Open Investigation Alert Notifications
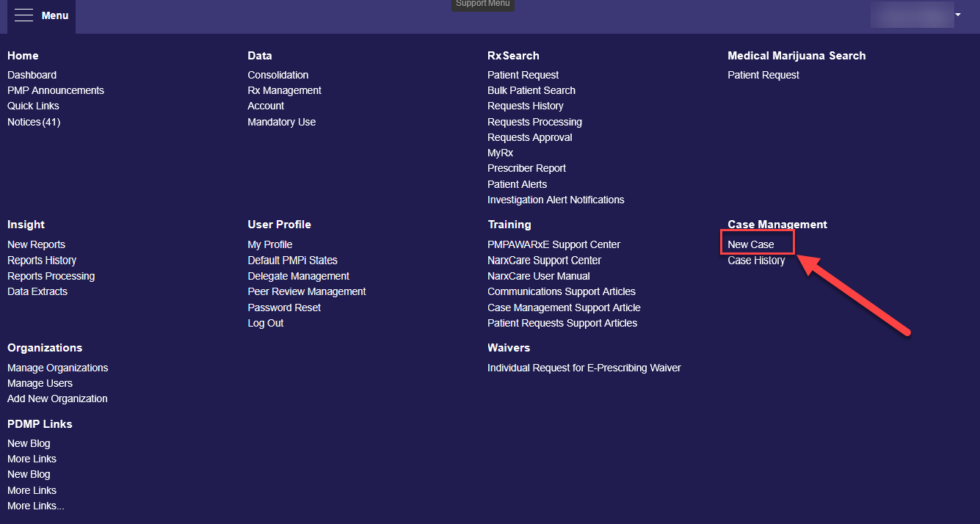Screen dimensions: 980x524 tap(556, 199)
